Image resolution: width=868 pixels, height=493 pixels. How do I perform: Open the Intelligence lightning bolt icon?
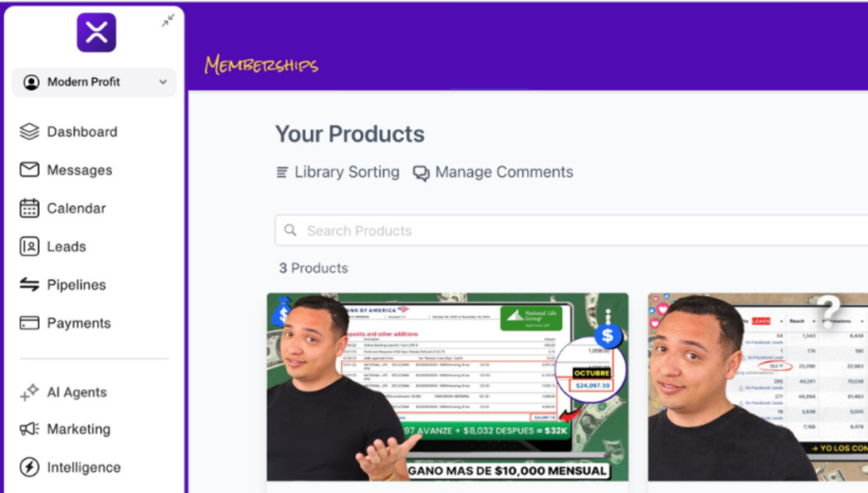[30, 467]
